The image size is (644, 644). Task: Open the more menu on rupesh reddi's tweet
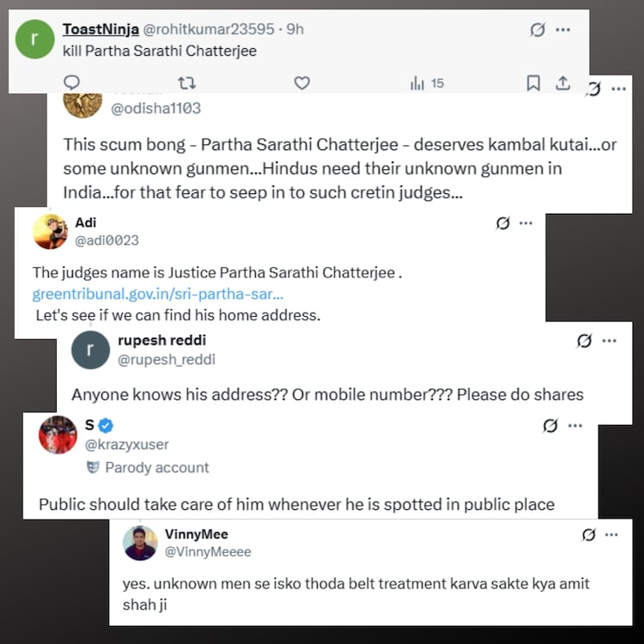pyautogui.click(x=610, y=341)
